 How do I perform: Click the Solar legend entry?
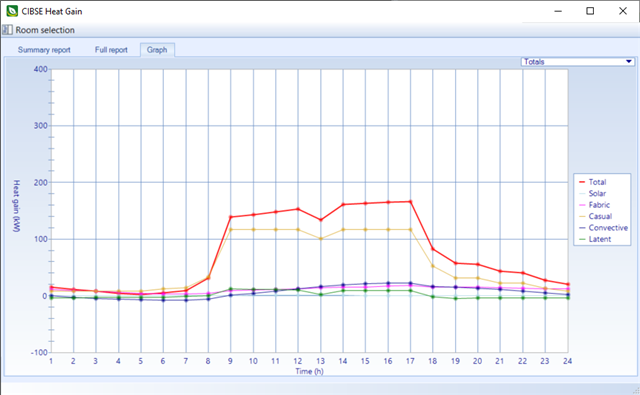click(x=597, y=193)
